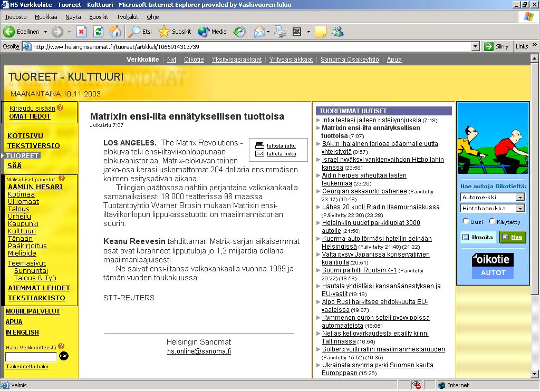Click the Ilmoita button in Oikotie ad

pyautogui.click(x=478, y=237)
